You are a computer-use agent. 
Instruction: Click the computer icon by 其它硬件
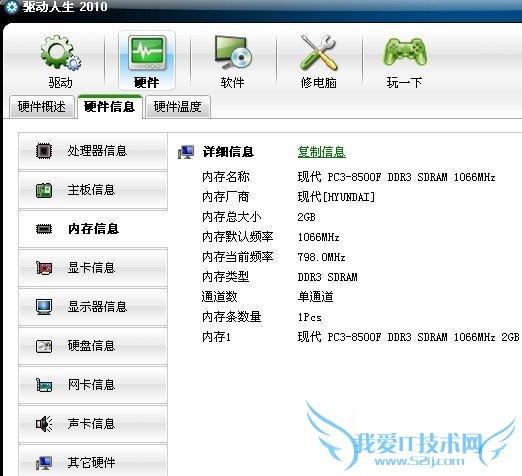[44, 463]
